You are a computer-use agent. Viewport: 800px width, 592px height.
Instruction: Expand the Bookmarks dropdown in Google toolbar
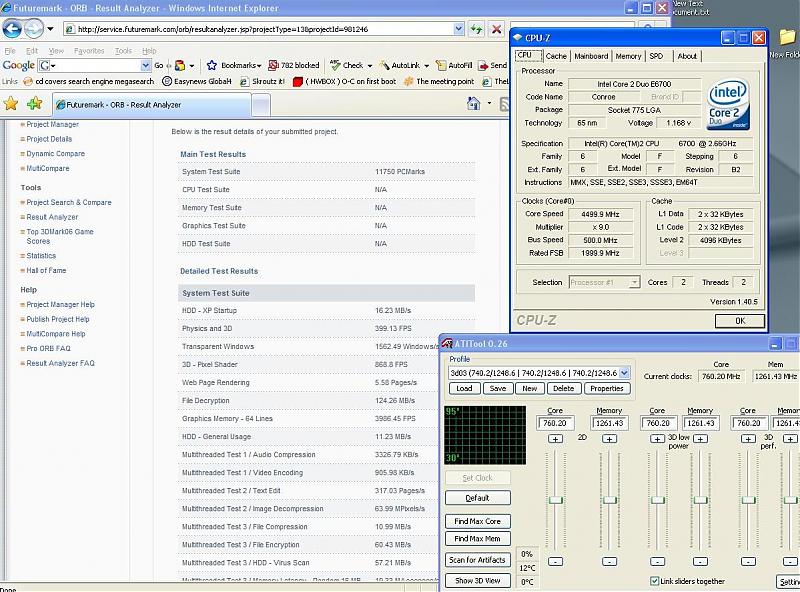[259, 66]
